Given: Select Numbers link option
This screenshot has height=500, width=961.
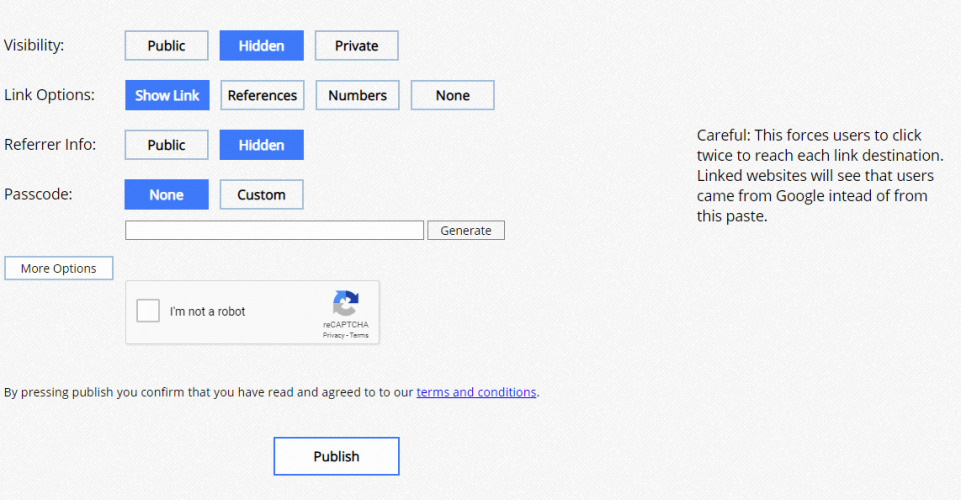Looking at the screenshot, I should tap(357, 95).
